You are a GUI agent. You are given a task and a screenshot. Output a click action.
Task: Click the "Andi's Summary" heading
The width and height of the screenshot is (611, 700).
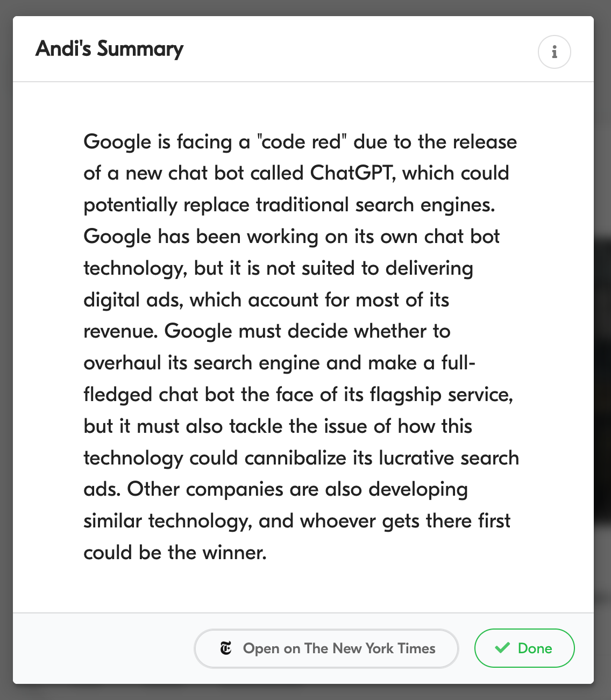click(109, 49)
